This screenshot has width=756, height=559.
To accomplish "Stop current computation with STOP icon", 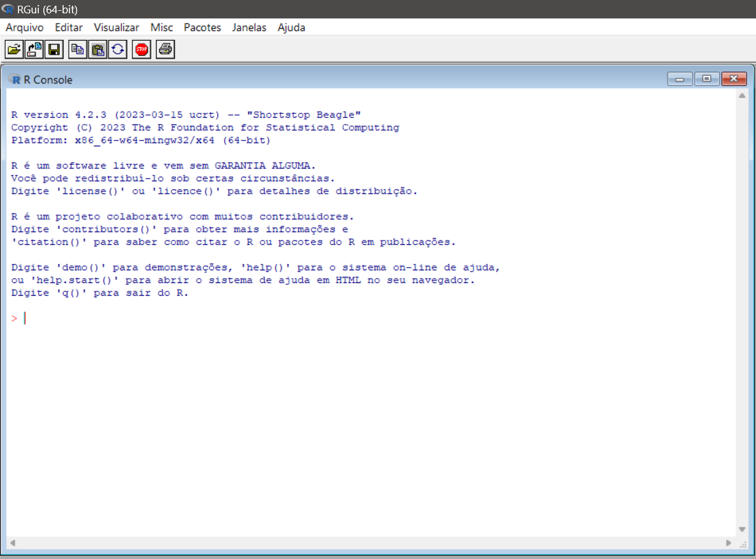I will [x=142, y=49].
